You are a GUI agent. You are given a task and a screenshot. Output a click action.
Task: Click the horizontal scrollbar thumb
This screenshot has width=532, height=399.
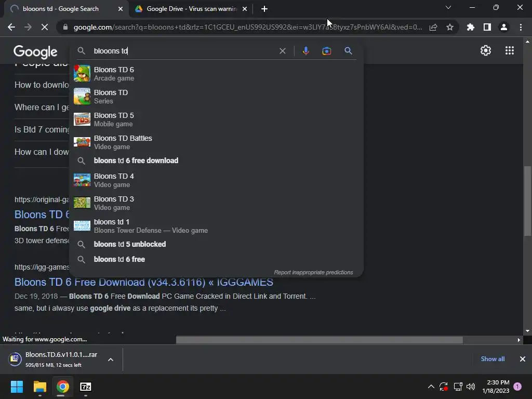pyautogui.click(x=320, y=340)
